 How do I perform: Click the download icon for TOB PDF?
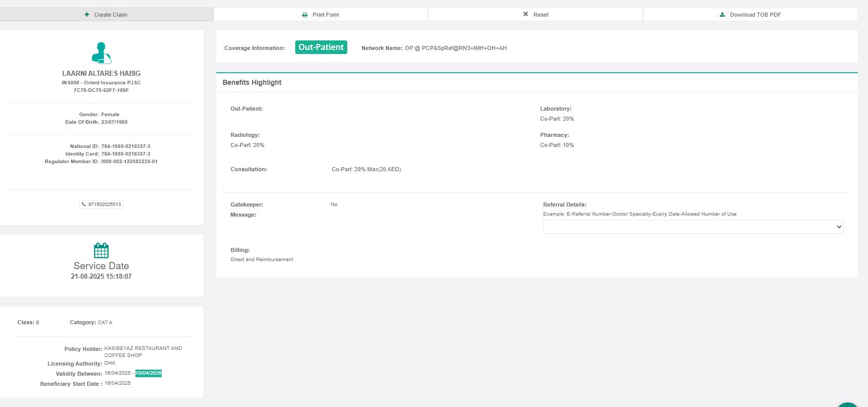click(x=722, y=15)
